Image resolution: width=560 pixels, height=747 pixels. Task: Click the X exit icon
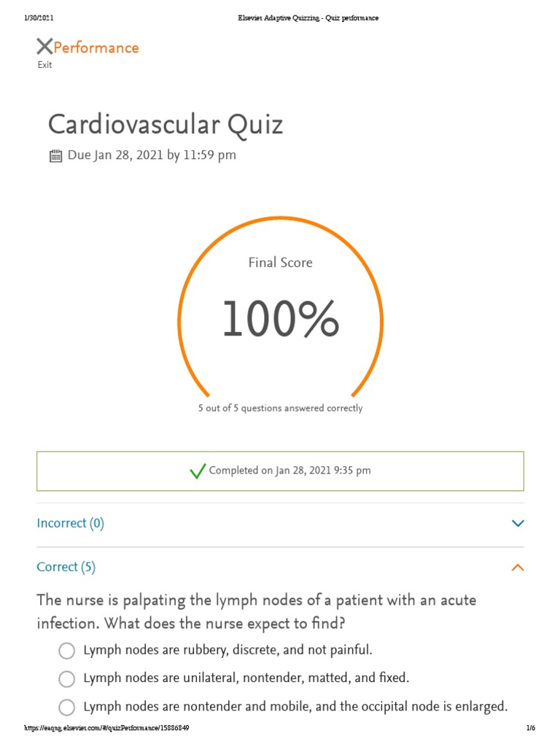pyautogui.click(x=44, y=47)
